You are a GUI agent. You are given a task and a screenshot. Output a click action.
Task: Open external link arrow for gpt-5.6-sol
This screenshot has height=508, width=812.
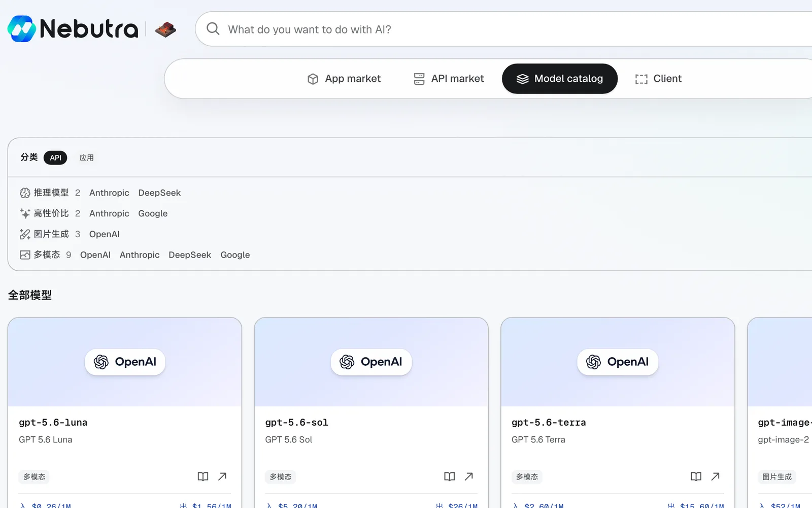(x=469, y=477)
